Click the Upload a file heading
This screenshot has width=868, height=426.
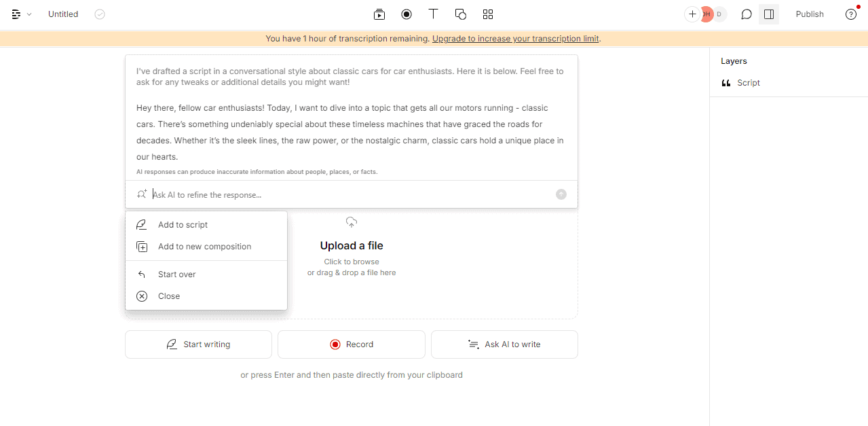[352, 246]
